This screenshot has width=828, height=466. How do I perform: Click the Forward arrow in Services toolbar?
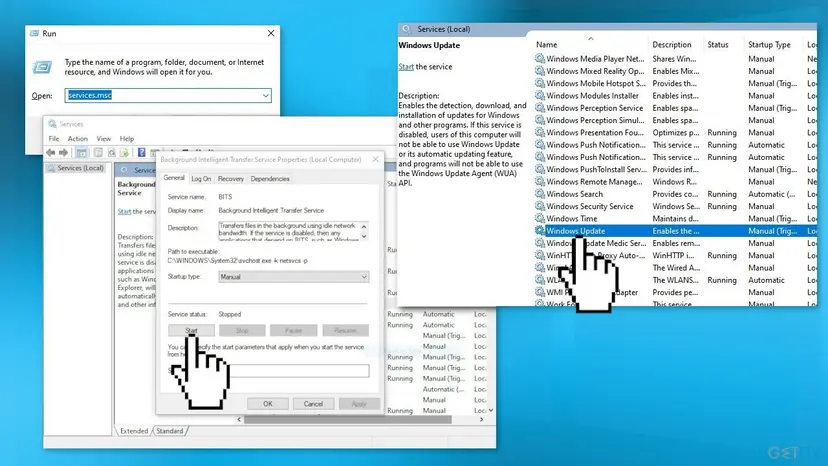pyautogui.click(x=63, y=153)
